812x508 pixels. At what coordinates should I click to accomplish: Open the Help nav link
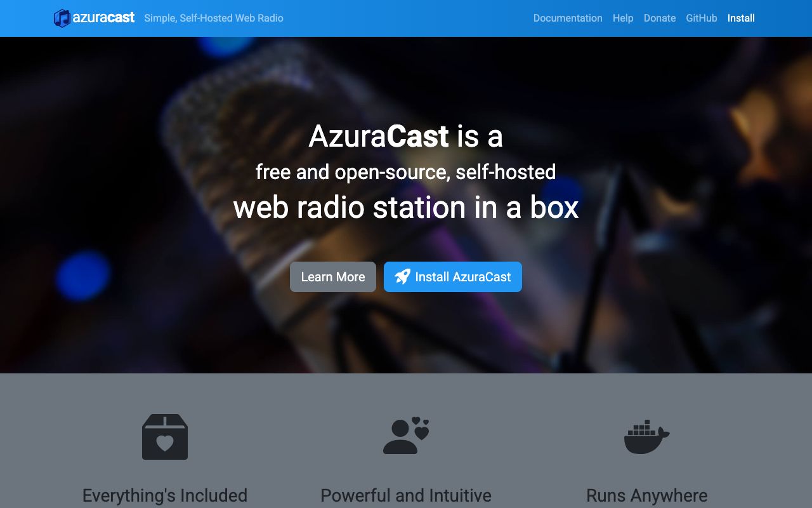click(623, 18)
